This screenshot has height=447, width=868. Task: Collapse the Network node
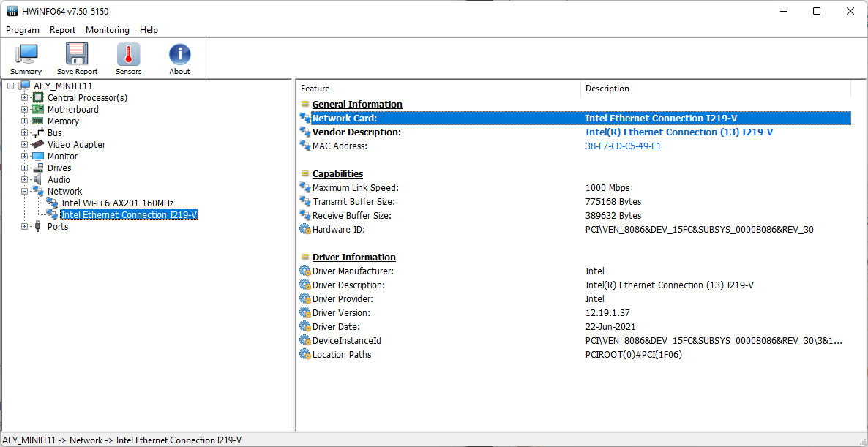(x=24, y=192)
